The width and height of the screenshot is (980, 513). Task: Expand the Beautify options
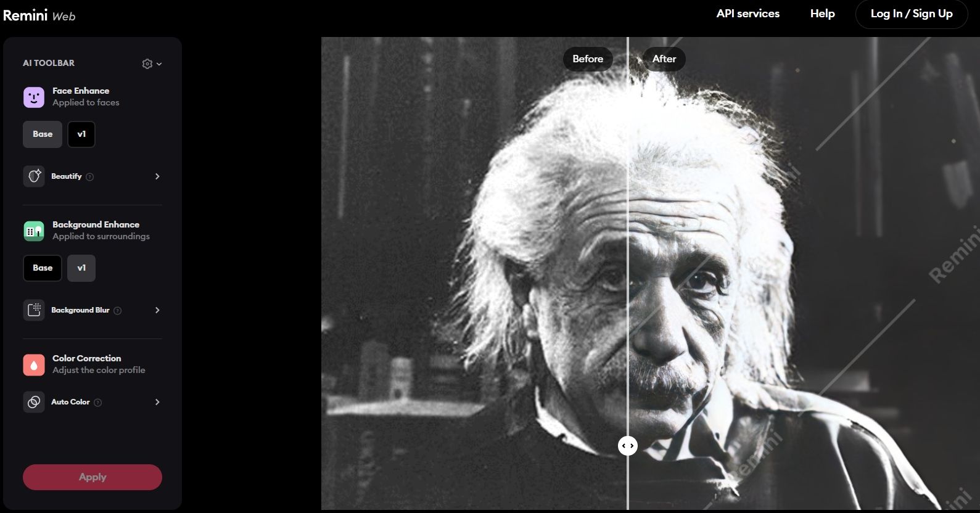pyautogui.click(x=157, y=176)
